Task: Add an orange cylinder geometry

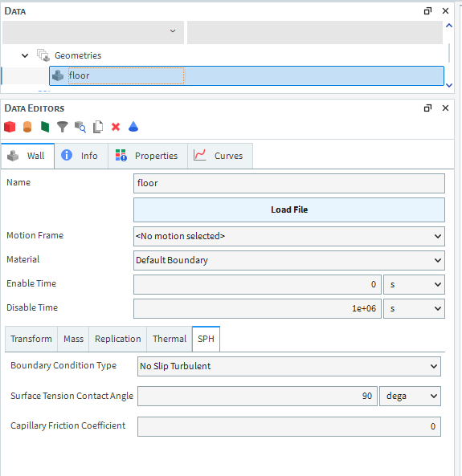Action: pos(27,127)
